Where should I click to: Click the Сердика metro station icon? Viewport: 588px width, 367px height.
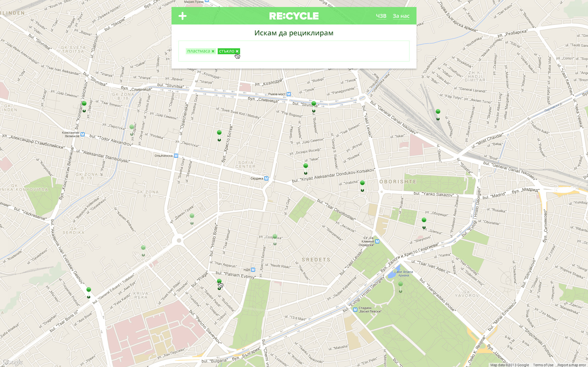(x=266, y=178)
